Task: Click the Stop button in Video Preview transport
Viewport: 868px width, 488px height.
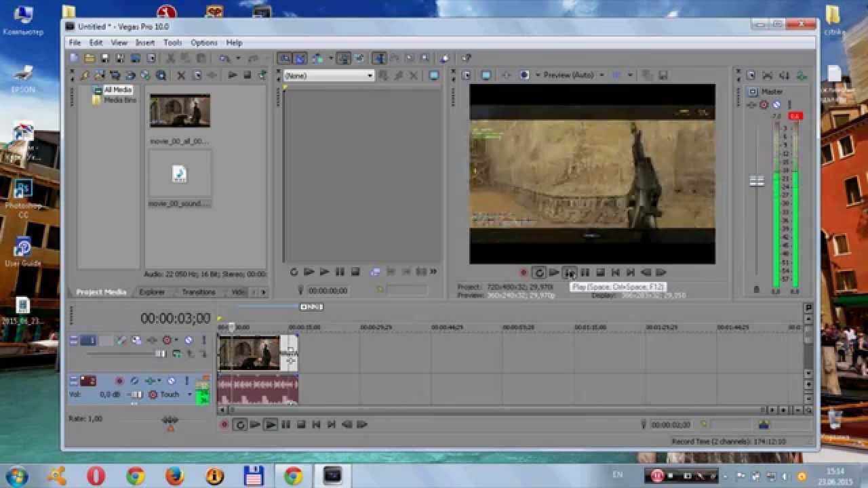Action: [600, 272]
